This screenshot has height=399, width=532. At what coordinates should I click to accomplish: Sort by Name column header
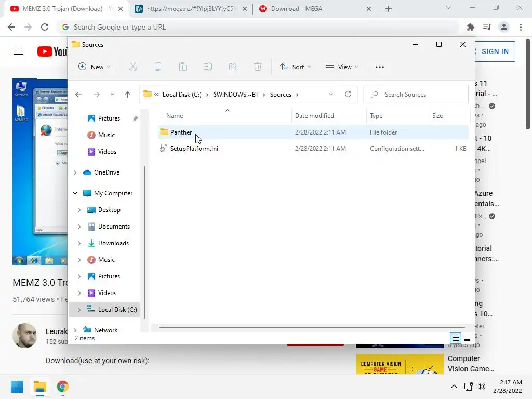[175, 116]
